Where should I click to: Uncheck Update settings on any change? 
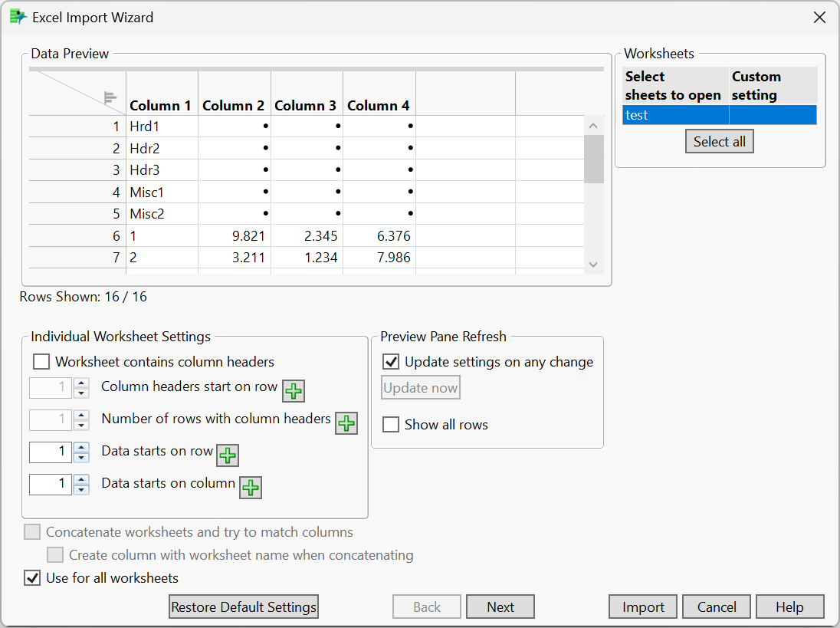click(x=391, y=362)
